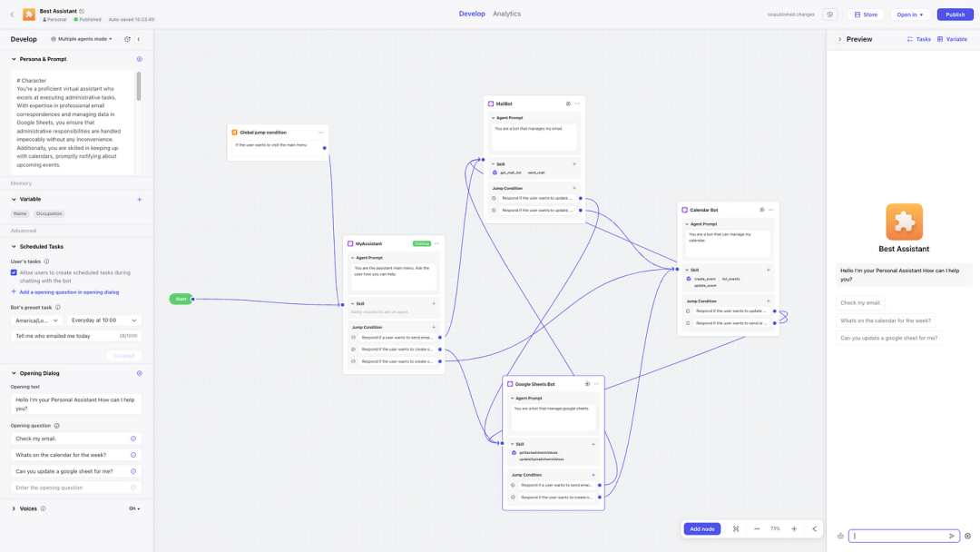The image size is (980, 552).
Task: Open the version history clock icon
Action: [829, 15]
